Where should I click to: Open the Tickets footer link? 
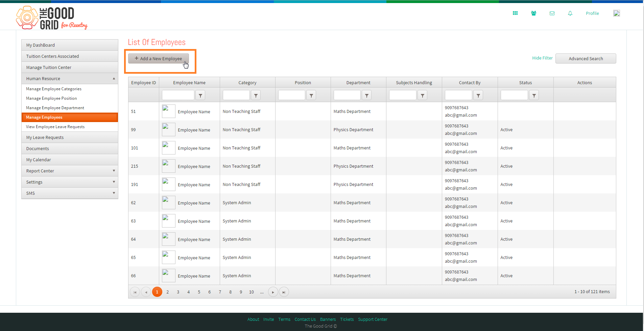[347, 320]
